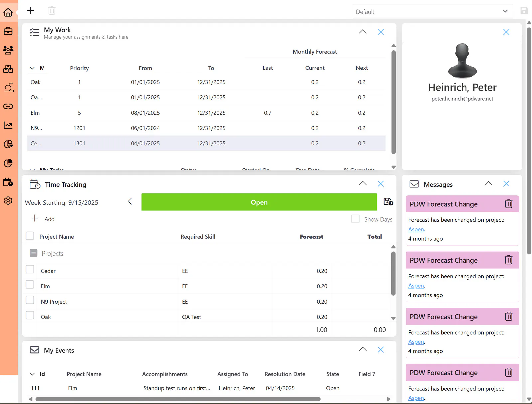The width and height of the screenshot is (532, 404).
Task: Open the briefcase projects icon in sidebar
Action: click(8, 31)
